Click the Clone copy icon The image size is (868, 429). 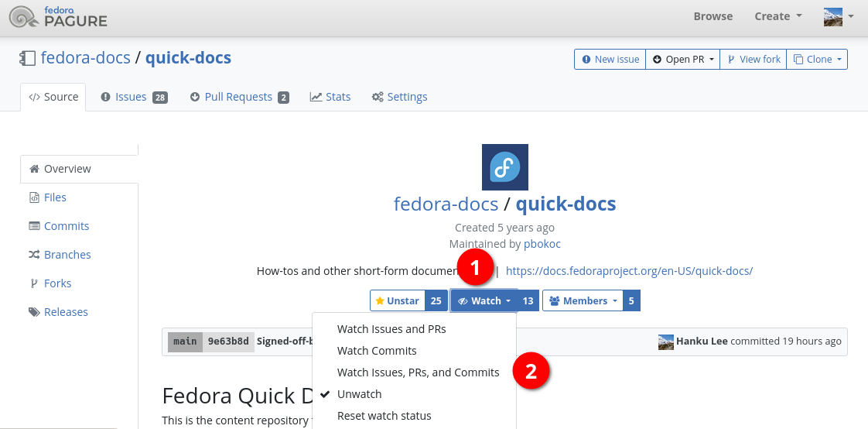(798, 60)
